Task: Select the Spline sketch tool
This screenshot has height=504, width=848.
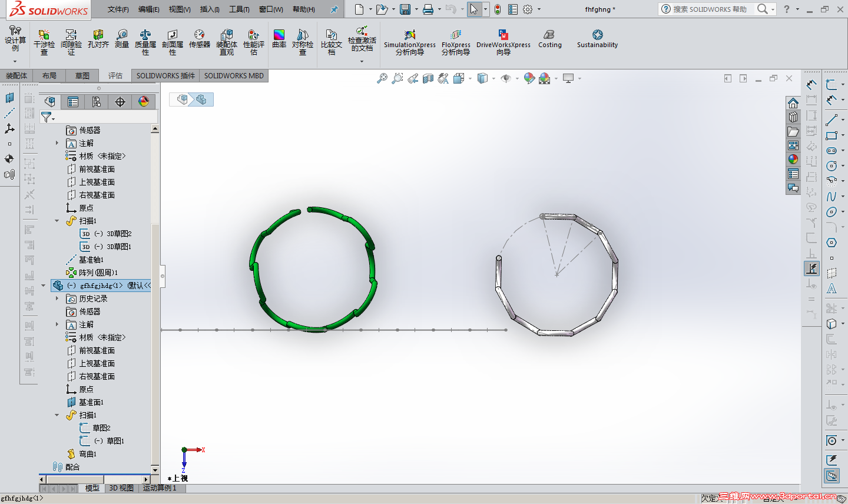Action: pos(832,197)
